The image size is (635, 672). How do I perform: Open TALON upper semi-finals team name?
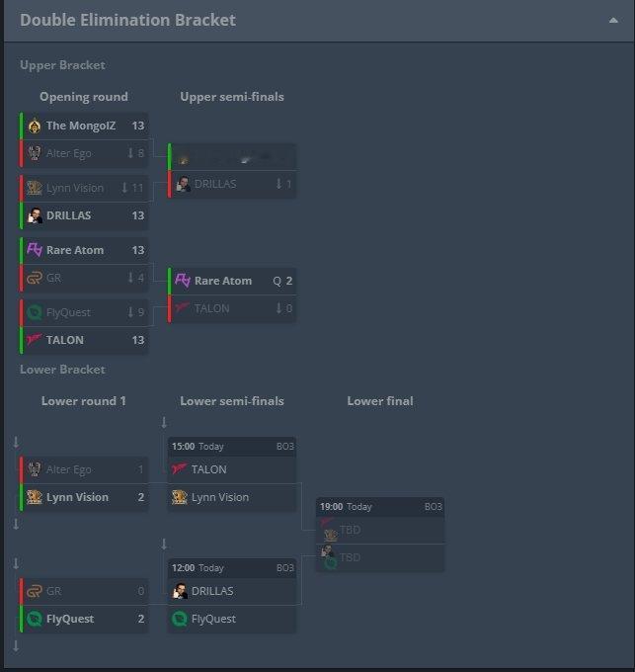coord(211,308)
